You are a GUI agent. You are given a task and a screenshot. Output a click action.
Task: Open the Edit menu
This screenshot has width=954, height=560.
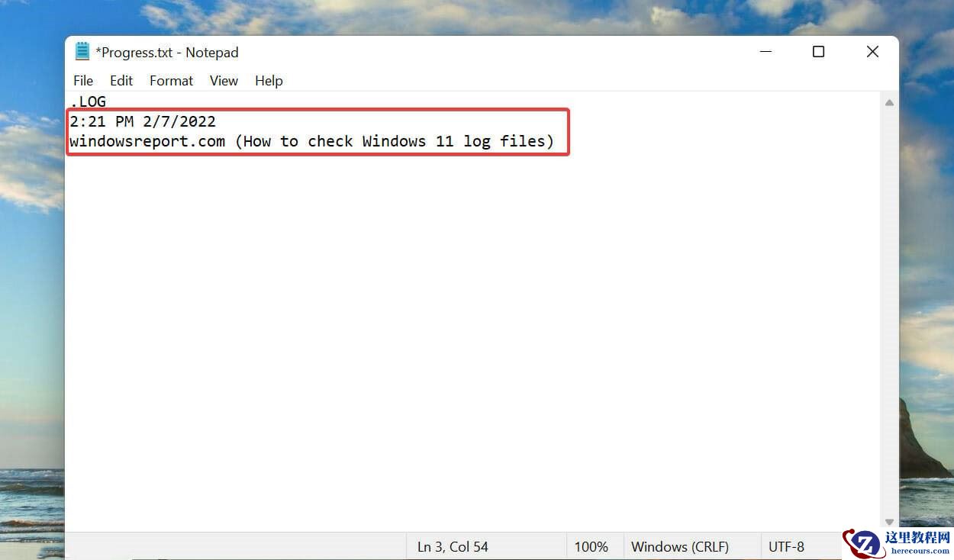[121, 80]
